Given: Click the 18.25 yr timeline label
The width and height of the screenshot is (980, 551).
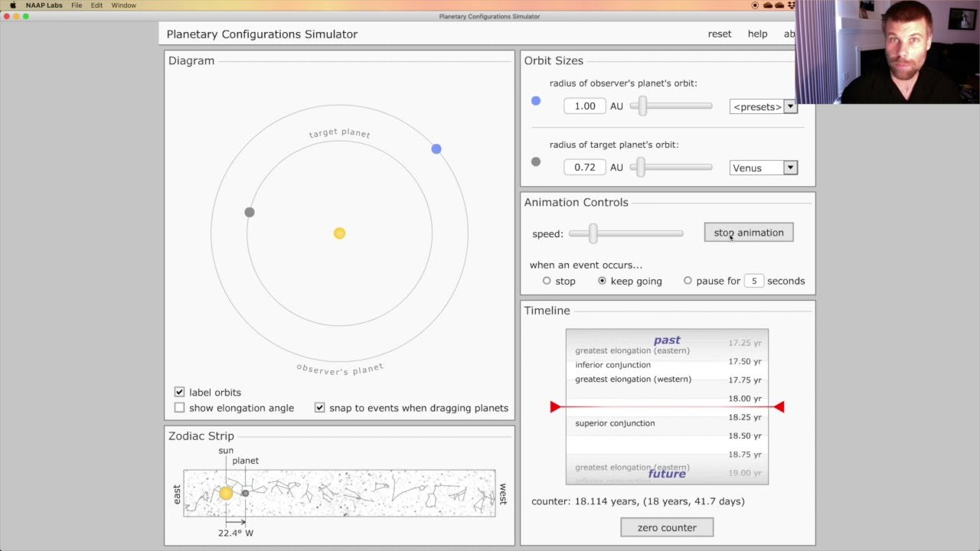Looking at the screenshot, I should pos(745,417).
